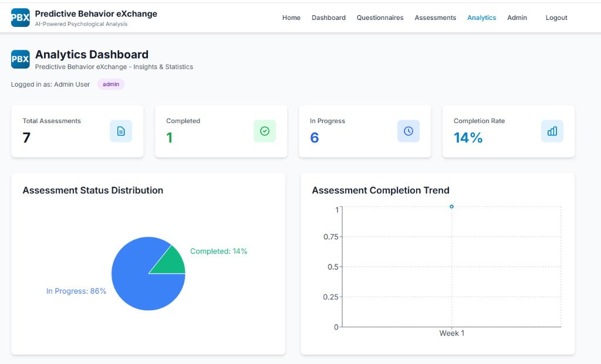Screen dimensions: 601x364
Task: Click the Completed count value 1
Action: coord(170,137)
